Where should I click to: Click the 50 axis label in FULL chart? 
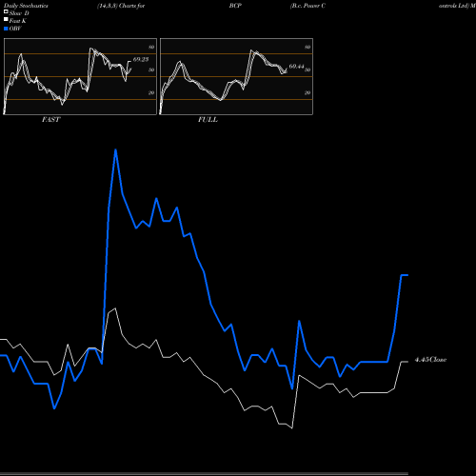point(307,69)
